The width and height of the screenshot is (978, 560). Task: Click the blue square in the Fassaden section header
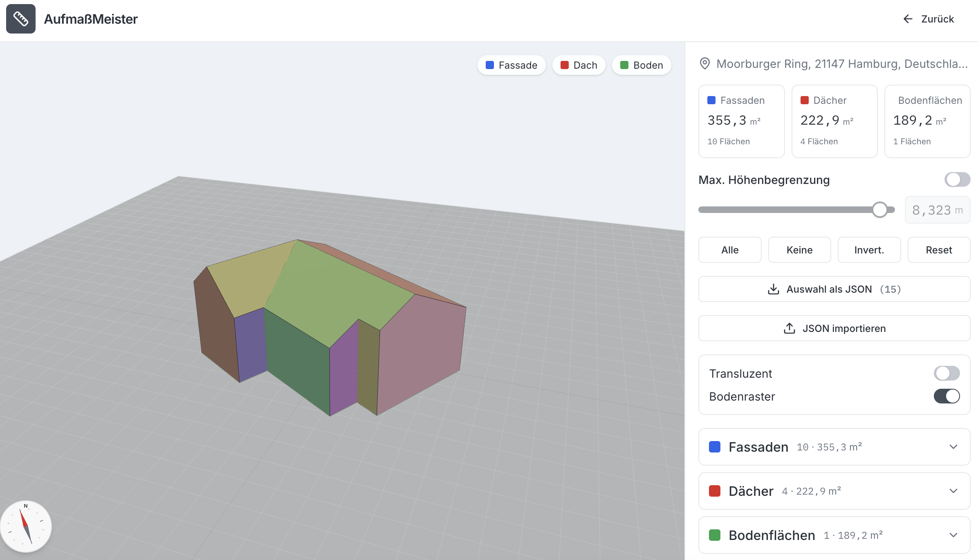coord(715,447)
